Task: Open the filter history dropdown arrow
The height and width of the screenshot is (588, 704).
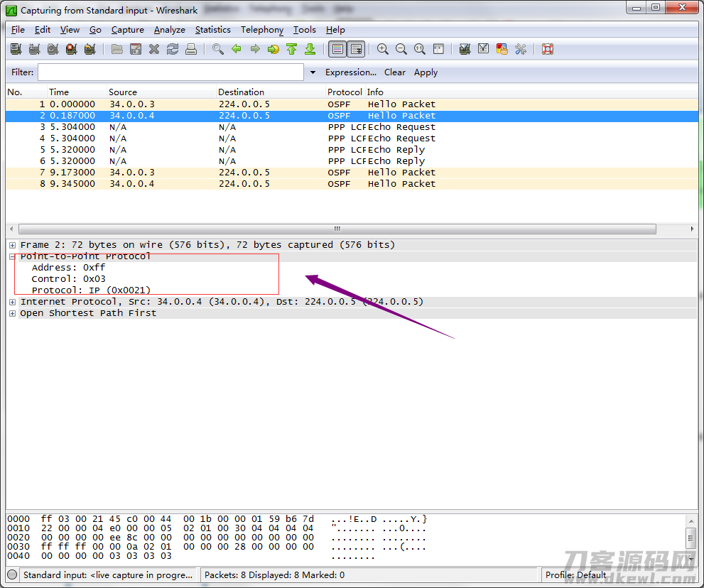Action: coord(313,72)
